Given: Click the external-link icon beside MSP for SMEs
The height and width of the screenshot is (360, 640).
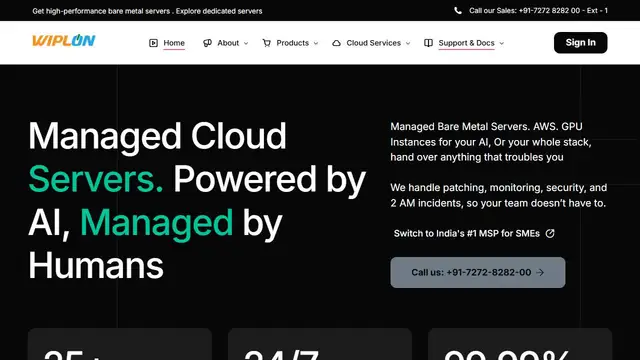Looking at the screenshot, I should click(550, 233).
